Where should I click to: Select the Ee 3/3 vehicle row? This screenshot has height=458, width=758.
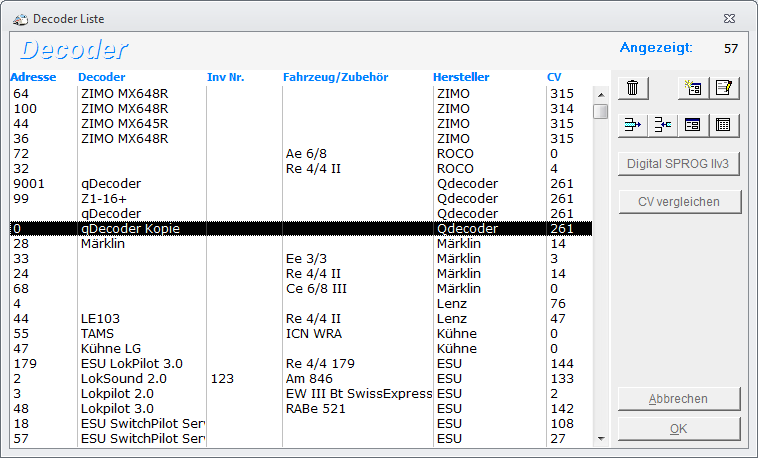tap(301, 259)
